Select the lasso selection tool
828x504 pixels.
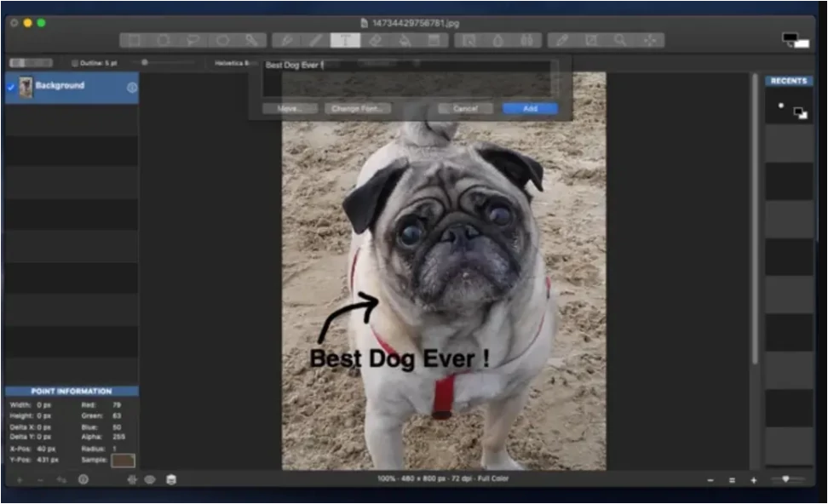coord(193,40)
